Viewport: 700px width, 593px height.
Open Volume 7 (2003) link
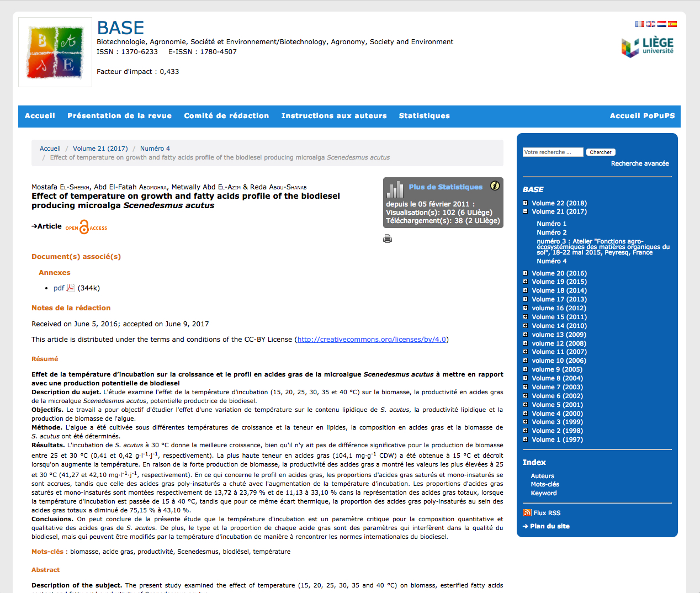point(558,387)
